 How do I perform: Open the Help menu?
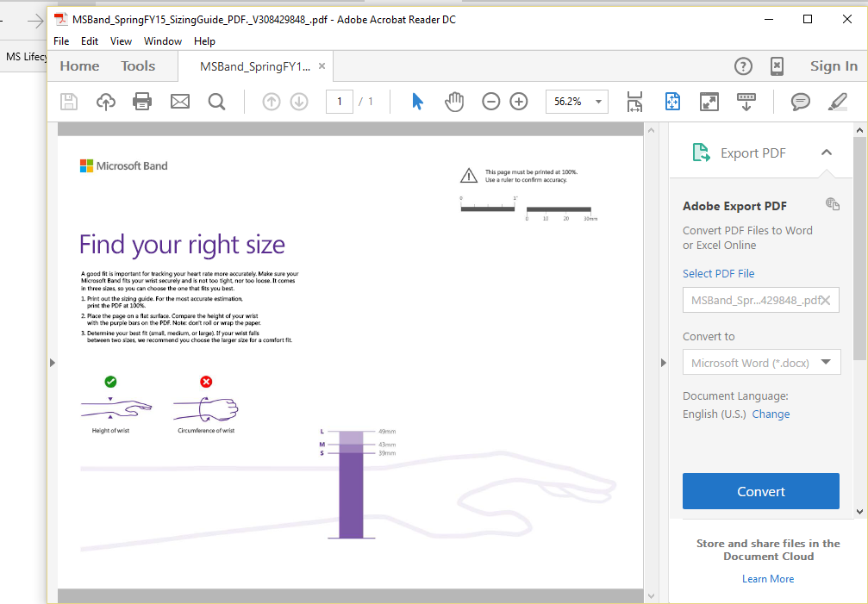point(204,41)
